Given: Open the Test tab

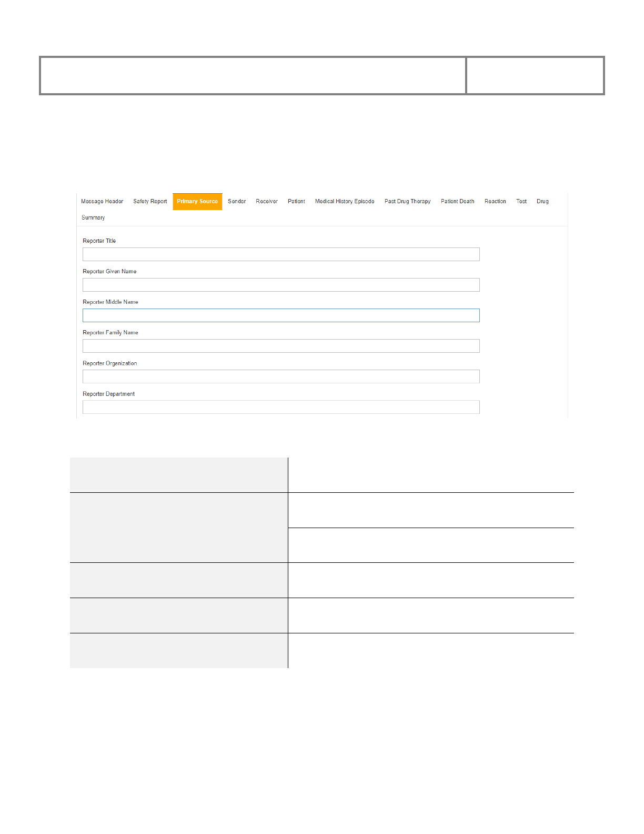Looking at the screenshot, I should [521, 202].
